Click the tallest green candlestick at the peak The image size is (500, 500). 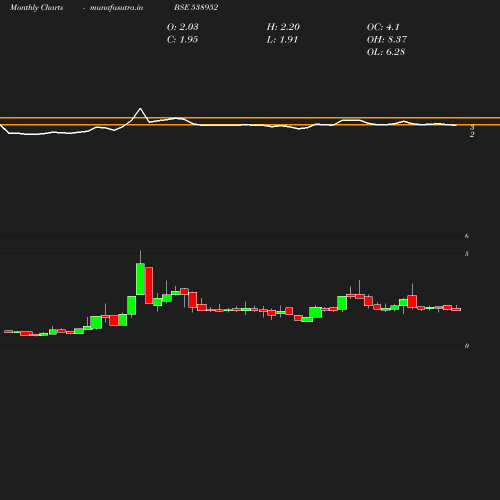click(x=140, y=279)
